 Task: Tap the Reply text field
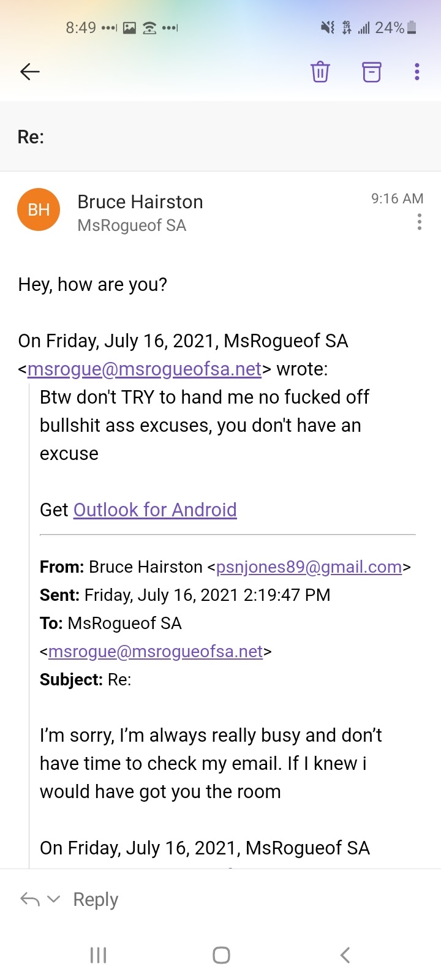click(x=96, y=899)
